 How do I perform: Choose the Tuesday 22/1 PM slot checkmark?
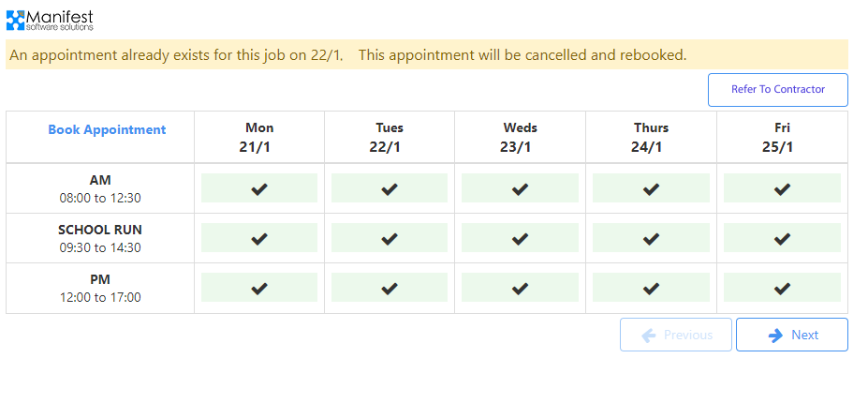390,288
